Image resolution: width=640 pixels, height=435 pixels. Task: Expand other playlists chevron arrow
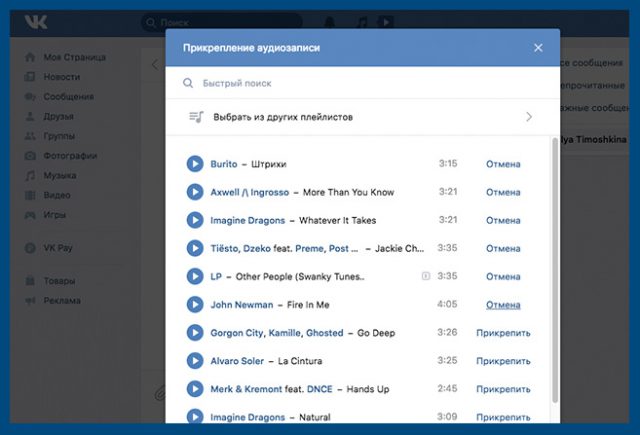tap(529, 117)
